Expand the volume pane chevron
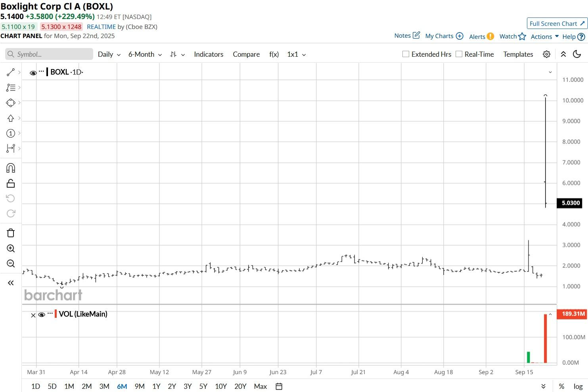The height and width of the screenshot is (392, 588). [x=550, y=314]
